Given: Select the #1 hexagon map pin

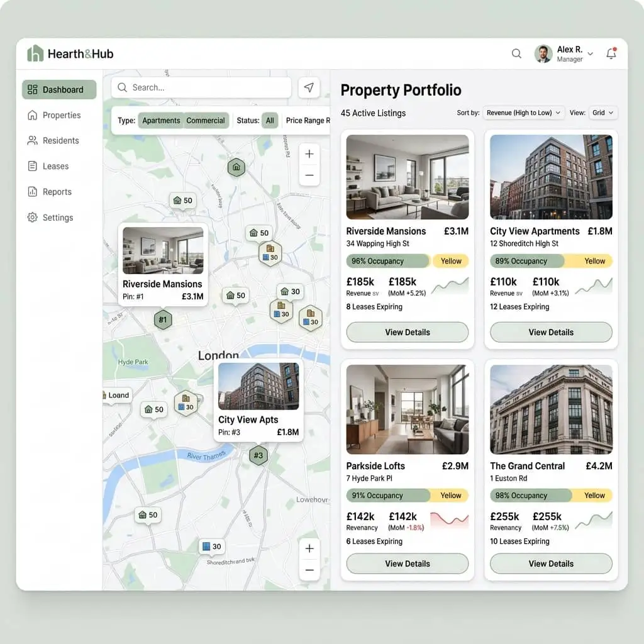Looking at the screenshot, I should [163, 319].
